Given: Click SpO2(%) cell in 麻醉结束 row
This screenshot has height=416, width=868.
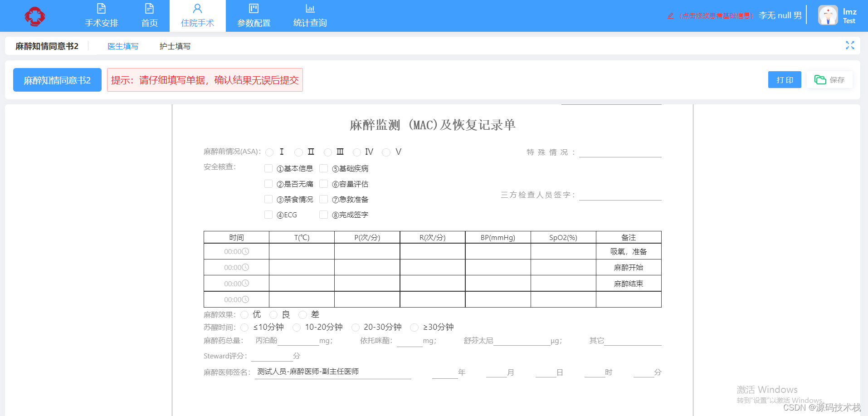Looking at the screenshot, I should pyautogui.click(x=563, y=284).
